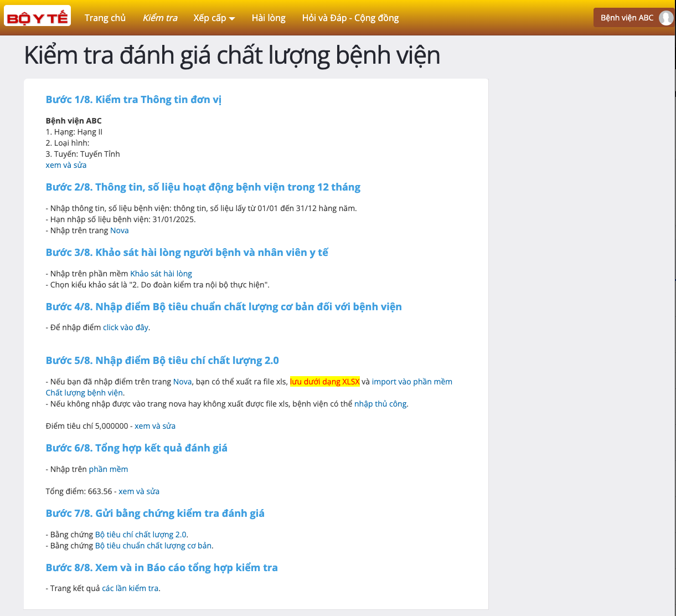Click 'xem và sửa' next to Điểm tiêu chí
The width and height of the screenshot is (676, 616).
tap(155, 426)
